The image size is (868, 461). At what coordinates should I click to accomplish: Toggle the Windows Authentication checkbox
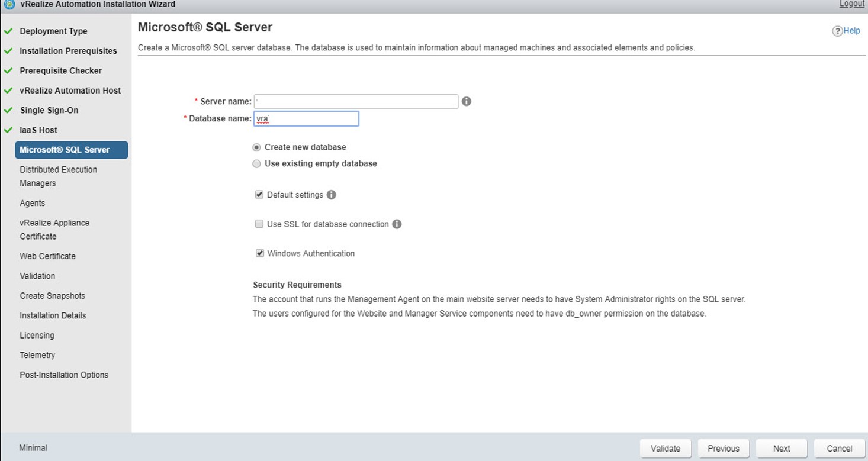259,253
